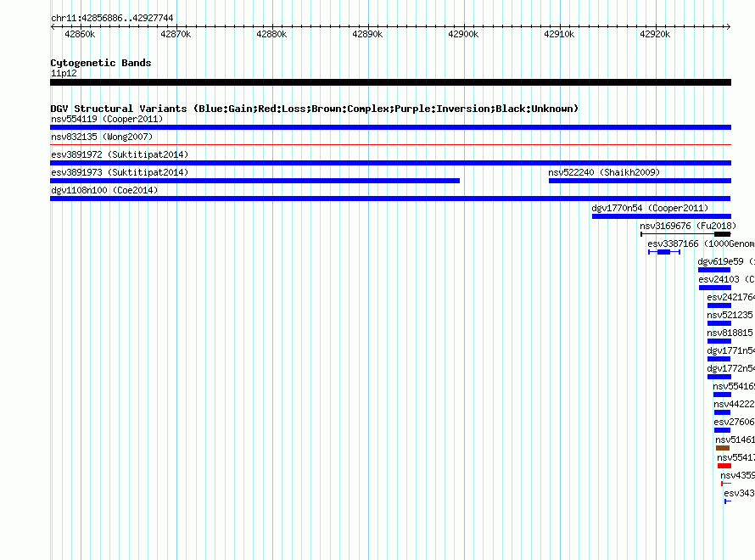Open the variant label starting nsv44222
The height and width of the screenshot is (560, 755).
[734, 404]
